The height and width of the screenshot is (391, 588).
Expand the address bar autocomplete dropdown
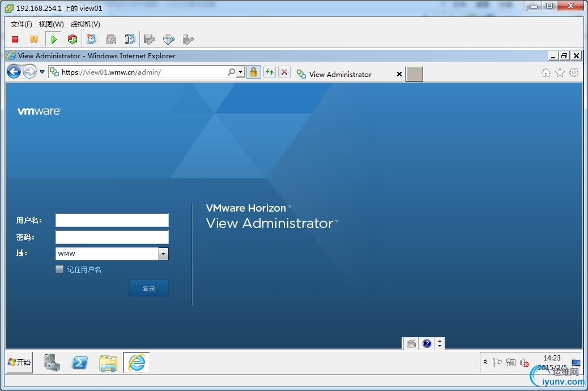click(x=241, y=72)
